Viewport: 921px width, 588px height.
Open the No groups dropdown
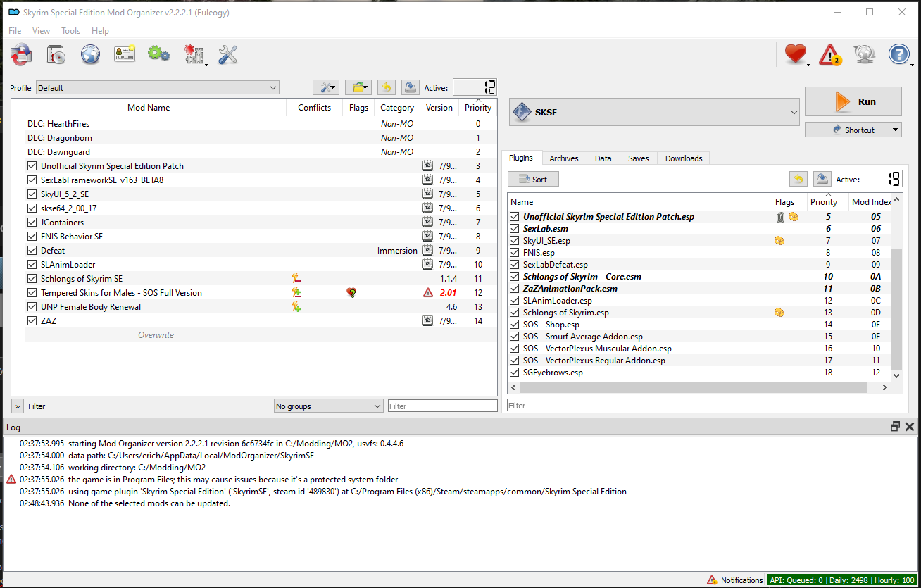[328, 406]
